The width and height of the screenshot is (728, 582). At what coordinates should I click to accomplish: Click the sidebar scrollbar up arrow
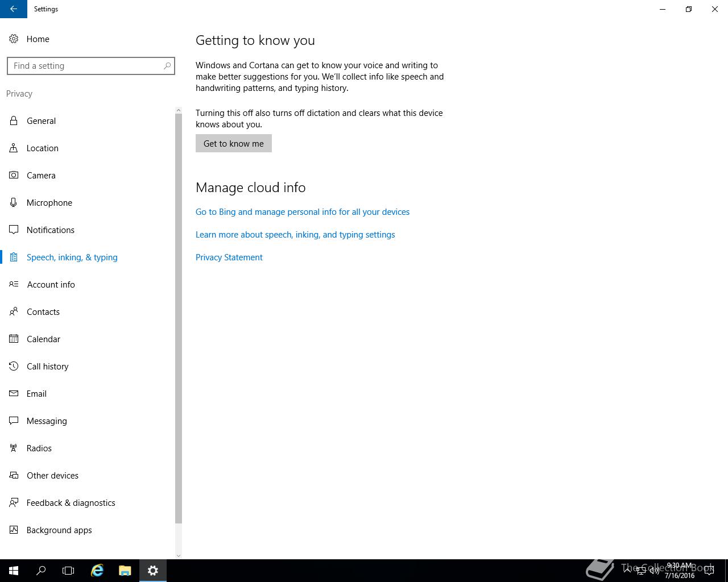[x=179, y=110]
